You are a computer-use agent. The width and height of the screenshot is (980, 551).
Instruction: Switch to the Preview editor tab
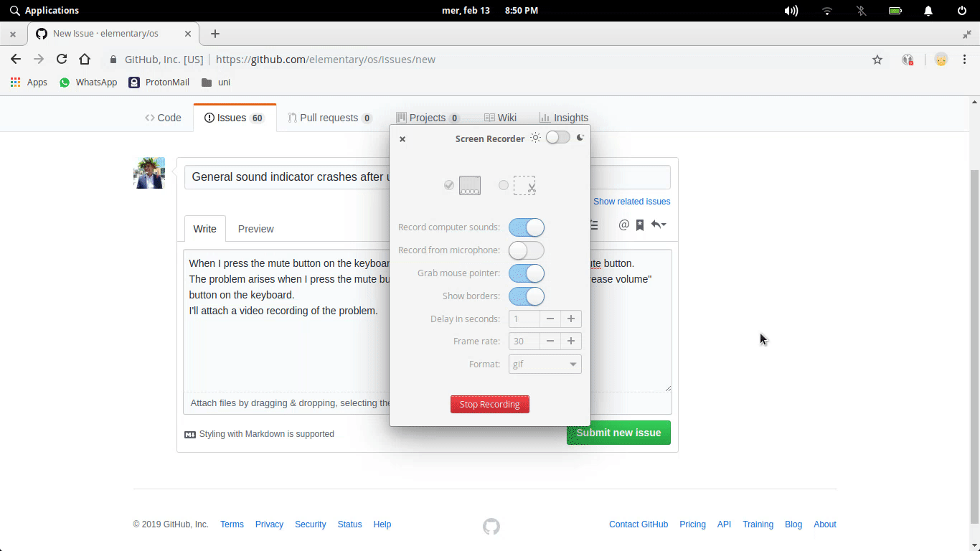[x=256, y=229]
